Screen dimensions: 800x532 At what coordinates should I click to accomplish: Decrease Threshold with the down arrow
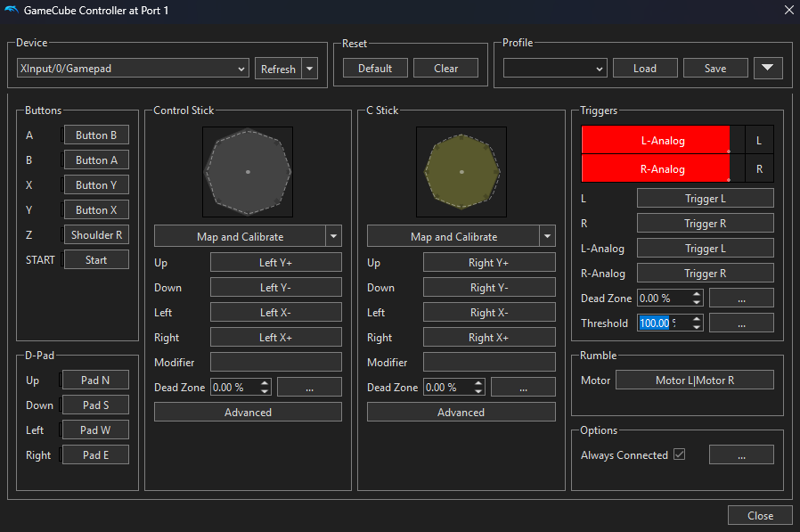coord(697,327)
